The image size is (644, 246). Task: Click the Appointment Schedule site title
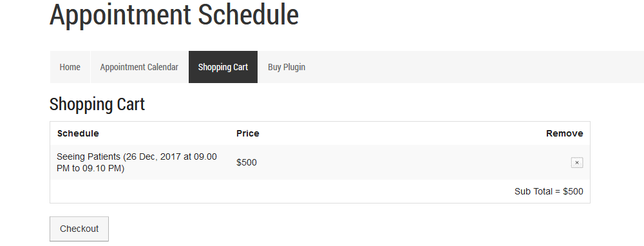click(174, 15)
